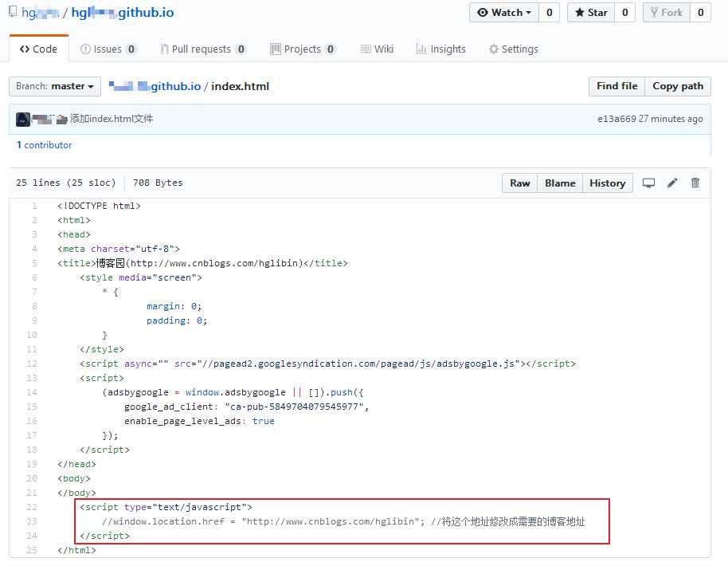Click the 'script type="text/javascript"' line

166,508
